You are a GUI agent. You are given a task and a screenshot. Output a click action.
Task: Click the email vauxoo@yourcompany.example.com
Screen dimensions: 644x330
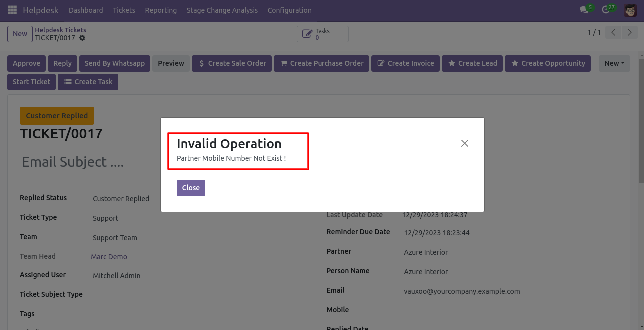pyautogui.click(x=462, y=291)
